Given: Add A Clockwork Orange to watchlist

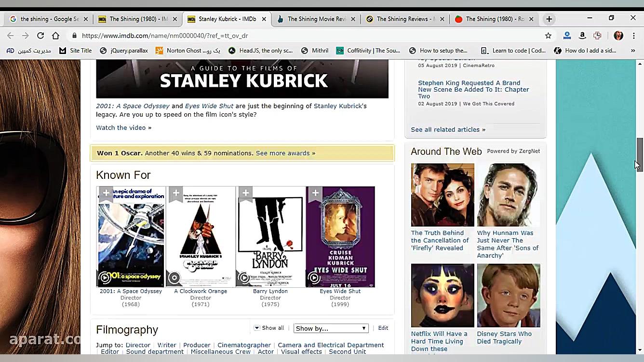Looking at the screenshot, I should coord(176,194).
